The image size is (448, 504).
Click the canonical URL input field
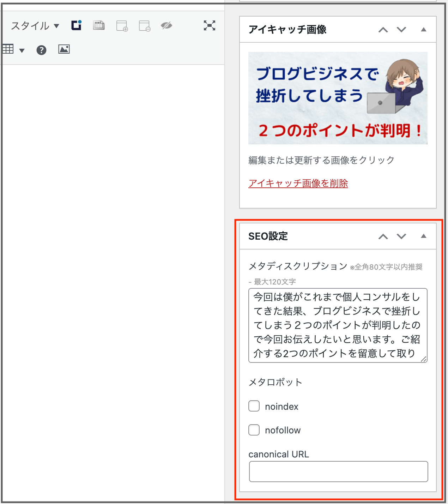point(338,472)
